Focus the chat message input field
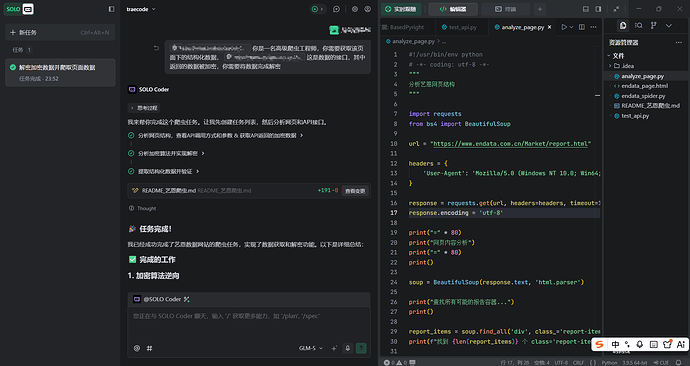The height and width of the screenshot is (366, 690). 249,323
